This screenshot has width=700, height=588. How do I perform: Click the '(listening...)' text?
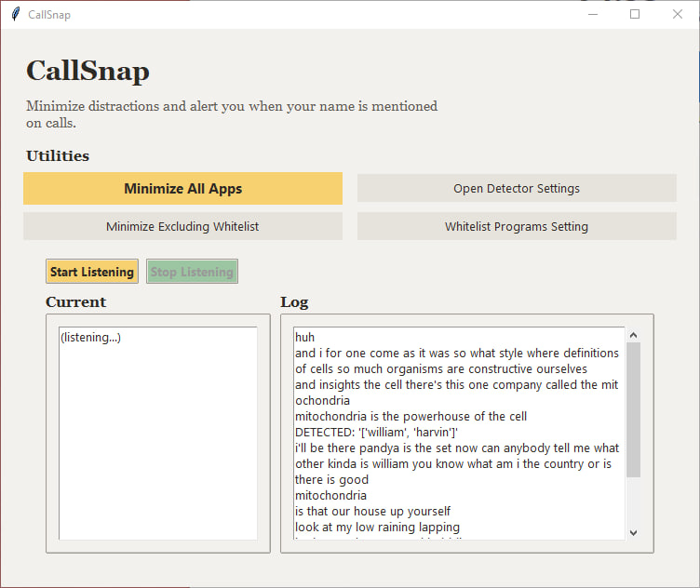click(x=90, y=338)
